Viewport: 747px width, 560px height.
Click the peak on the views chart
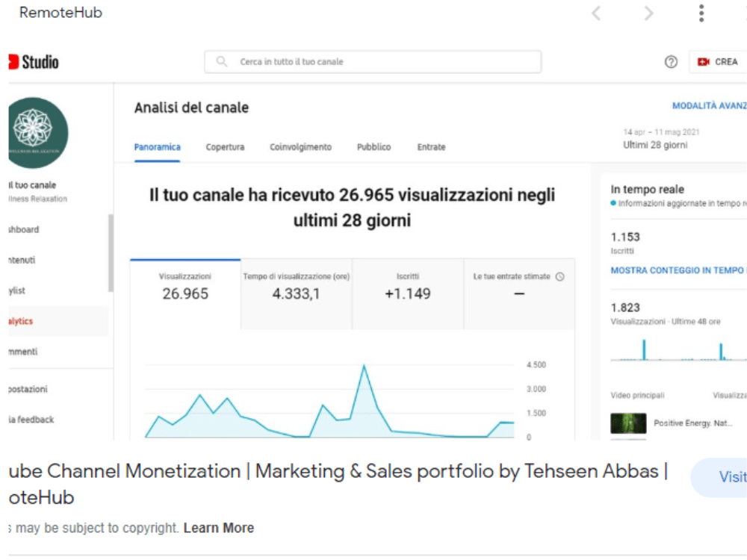(364, 366)
